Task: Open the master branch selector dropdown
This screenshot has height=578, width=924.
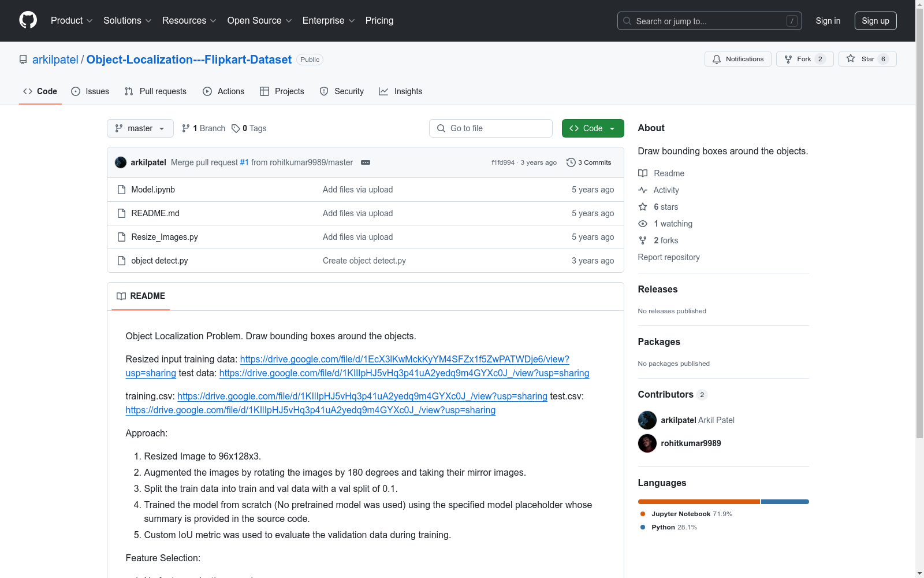Action: point(140,128)
